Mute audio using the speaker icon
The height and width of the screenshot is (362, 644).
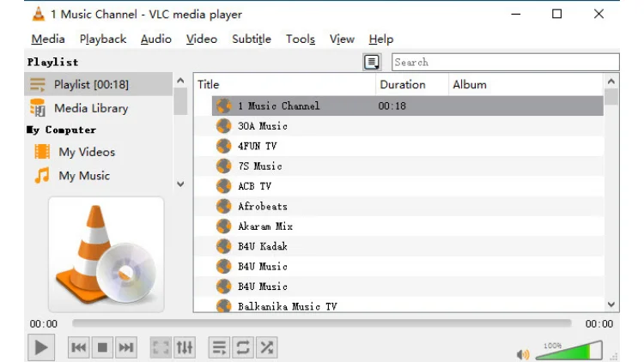click(x=522, y=353)
